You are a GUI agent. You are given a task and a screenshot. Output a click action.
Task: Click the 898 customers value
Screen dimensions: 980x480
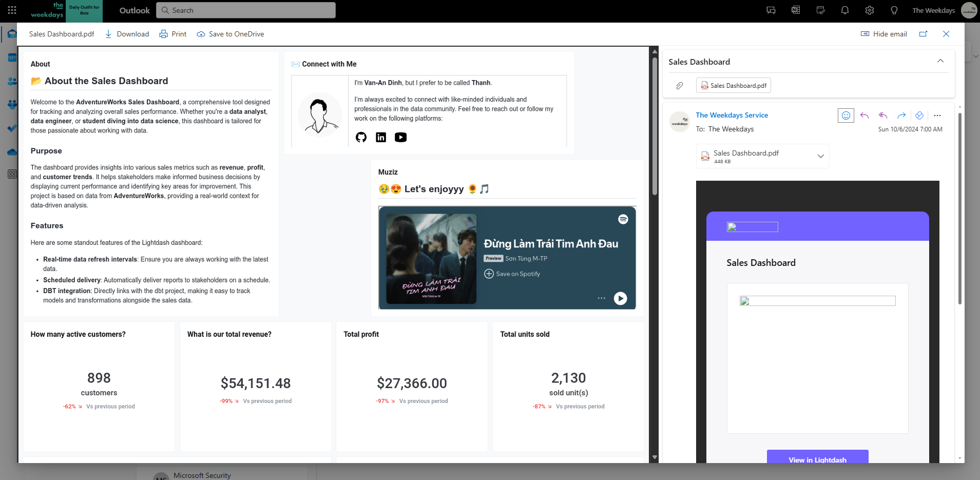99,378
